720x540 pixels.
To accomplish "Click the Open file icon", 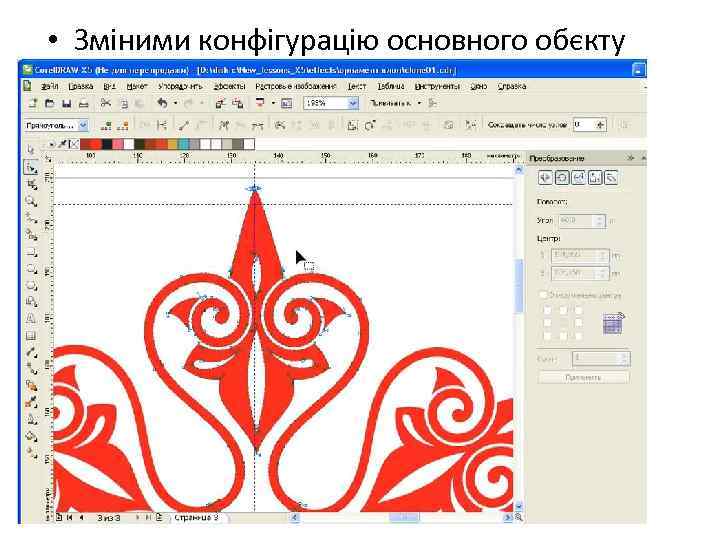I will [50, 103].
